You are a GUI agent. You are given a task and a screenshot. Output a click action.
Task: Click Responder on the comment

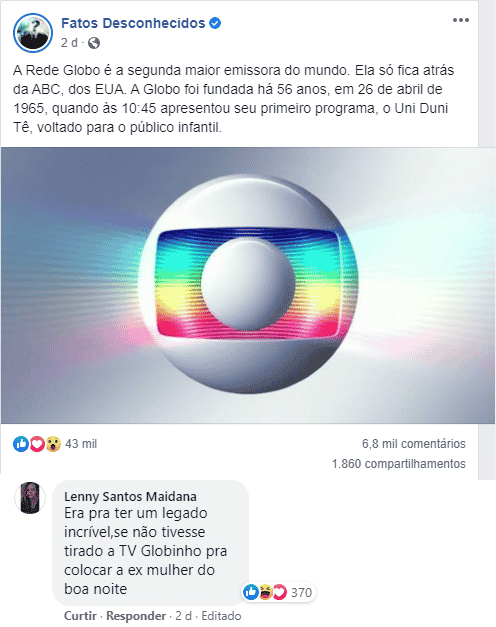pyautogui.click(x=136, y=616)
